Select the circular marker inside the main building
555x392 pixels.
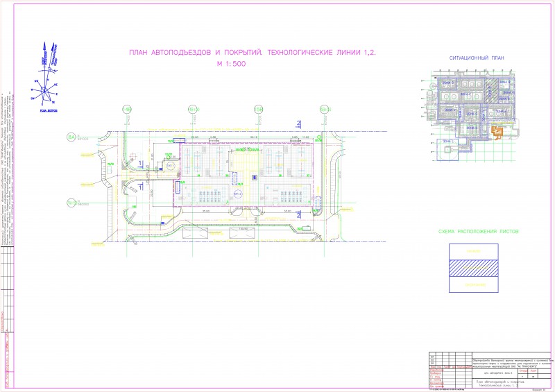pyautogui.click(x=237, y=194)
